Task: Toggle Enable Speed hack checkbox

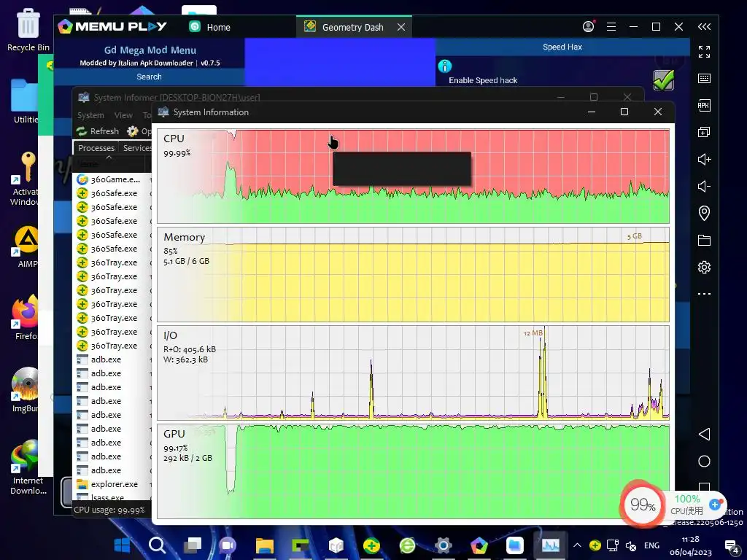Action: click(x=663, y=80)
